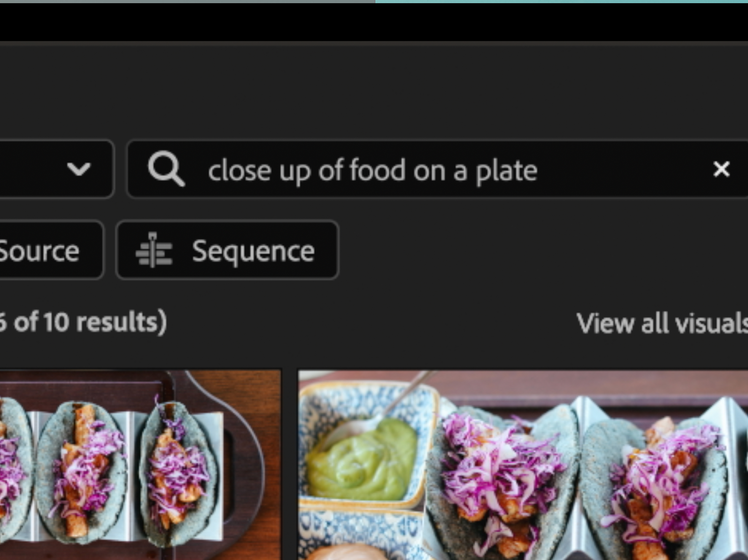Click the magnifying glass search icon
This screenshot has width=748, height=560.
(x=166, y=169)
